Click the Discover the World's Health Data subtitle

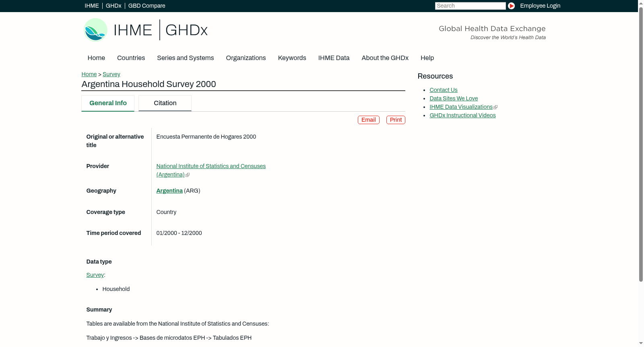point(508,37)
